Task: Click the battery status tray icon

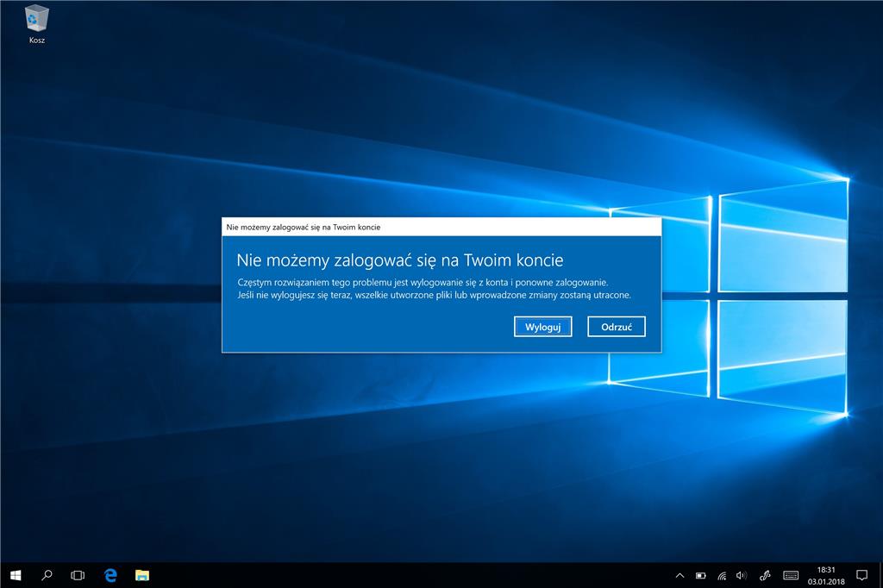Action: 700,576
